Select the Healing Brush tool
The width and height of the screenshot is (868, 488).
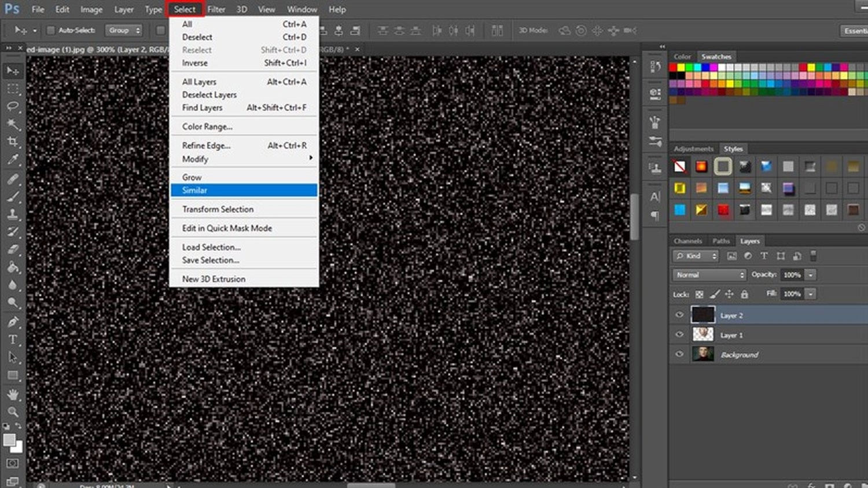13,179
